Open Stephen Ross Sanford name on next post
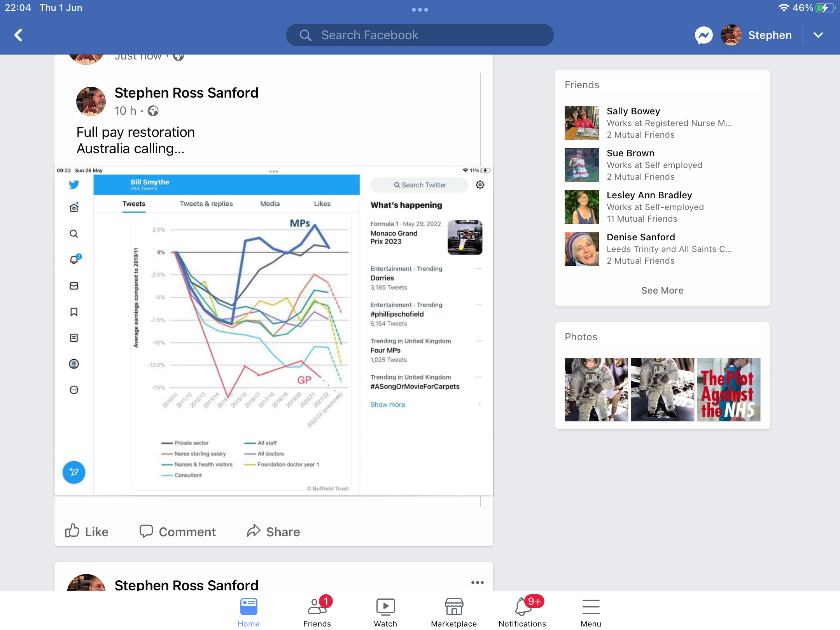 click(x=186, y=584)
